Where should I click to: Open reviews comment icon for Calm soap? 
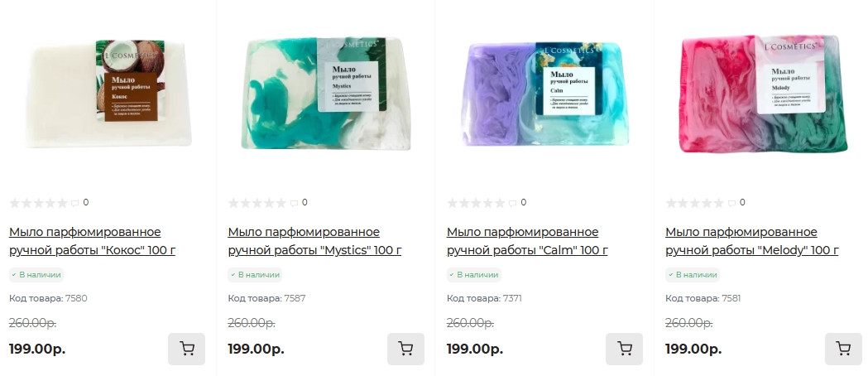(x=512, y=203)
